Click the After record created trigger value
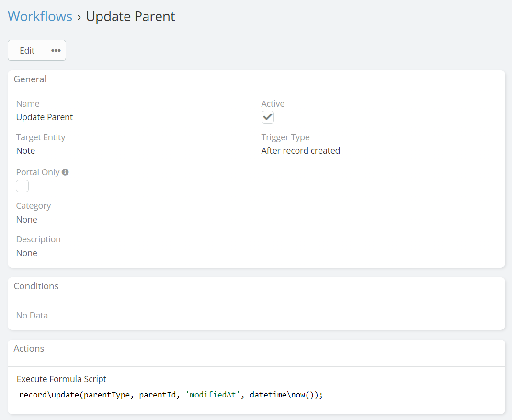The image size is (512, 420). coord(300,151)
